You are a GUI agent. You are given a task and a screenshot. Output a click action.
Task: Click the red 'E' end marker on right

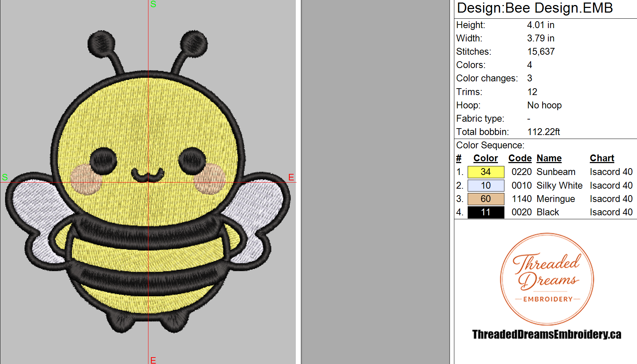coord(291,177)
